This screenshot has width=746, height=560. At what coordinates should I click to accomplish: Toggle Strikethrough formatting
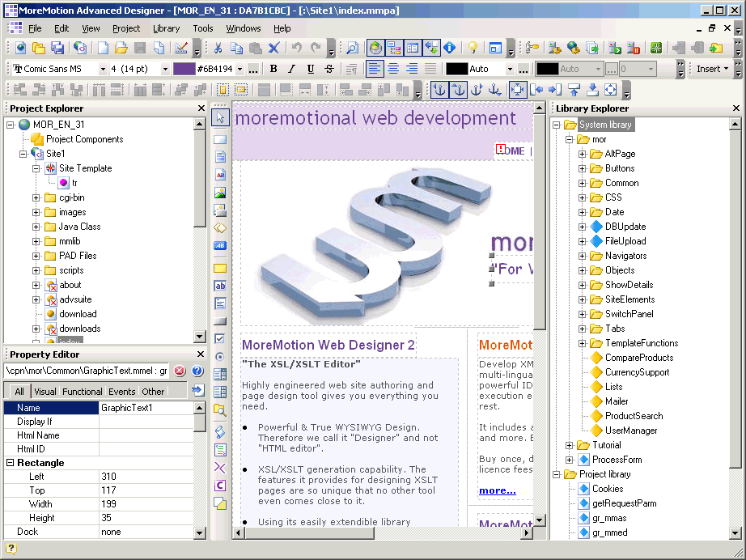point(328,69)
